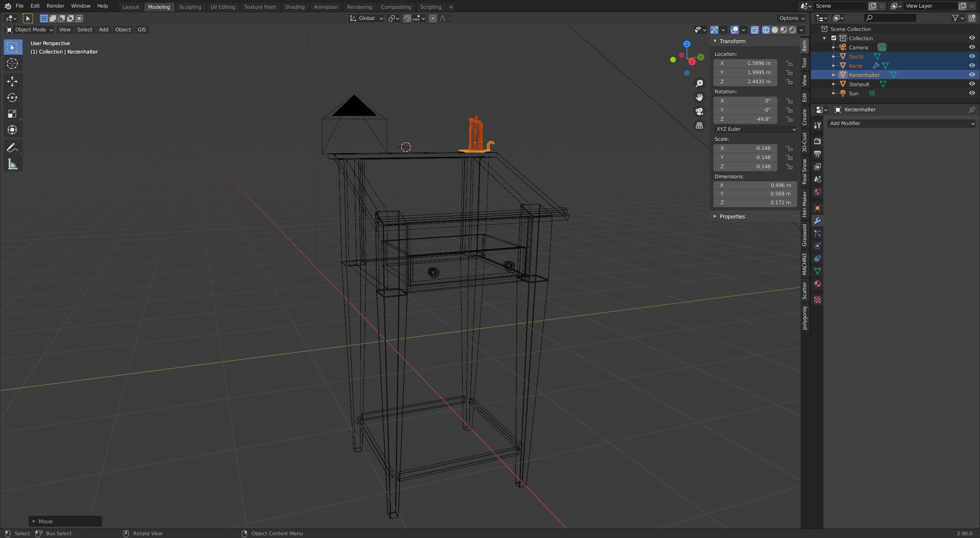Choose the Annotate pencil tool
This screenshot has height=538, width=980.
(x=12, y=148)
